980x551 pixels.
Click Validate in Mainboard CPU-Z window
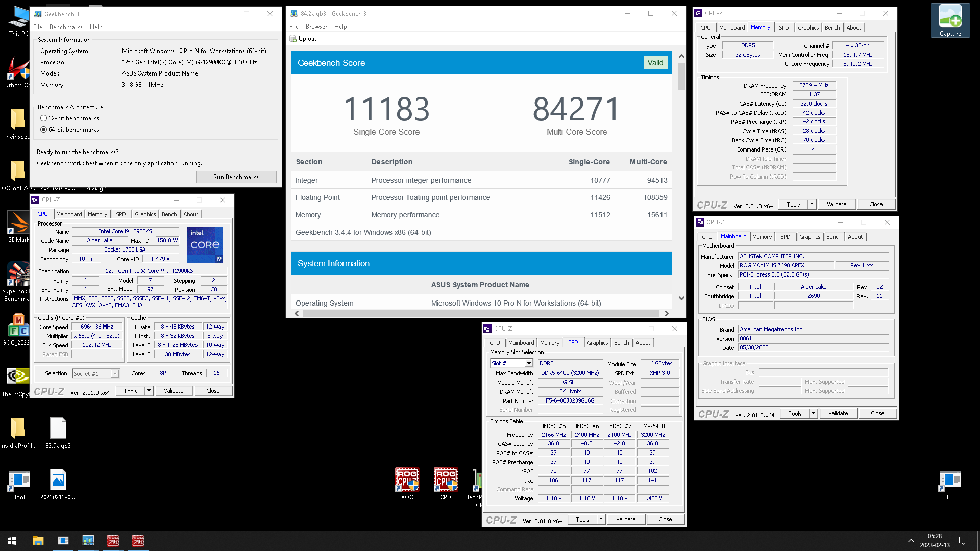(x=838, y=413)
